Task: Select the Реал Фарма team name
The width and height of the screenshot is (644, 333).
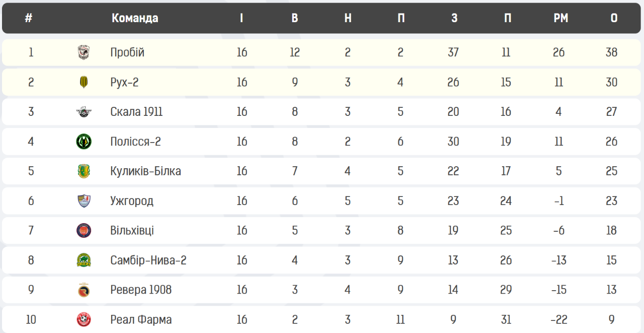Action: point(141,319)
